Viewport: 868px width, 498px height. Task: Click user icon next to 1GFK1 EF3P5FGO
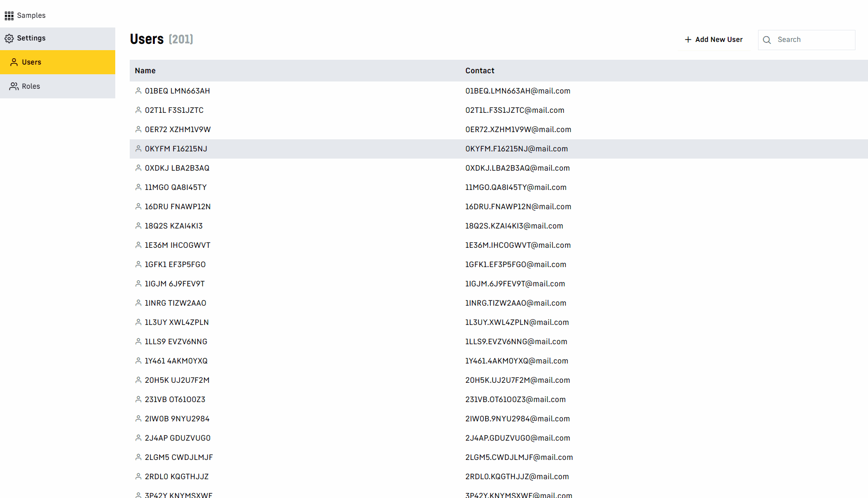pyautogui.click(x=138, y=264)
